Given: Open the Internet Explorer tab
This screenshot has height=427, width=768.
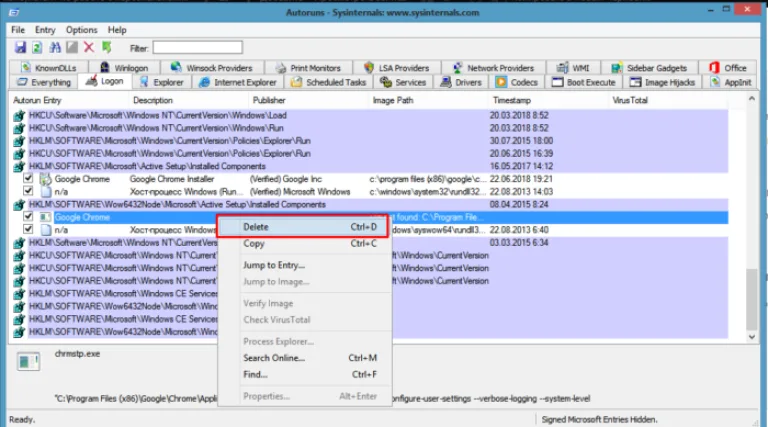Looking at the screenshot, I should click(238, 82).
